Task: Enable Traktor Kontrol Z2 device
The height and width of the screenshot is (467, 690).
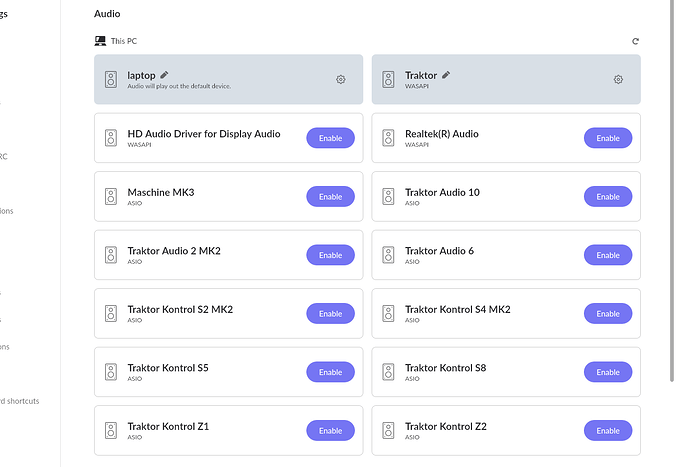Action: click(607, 431)
